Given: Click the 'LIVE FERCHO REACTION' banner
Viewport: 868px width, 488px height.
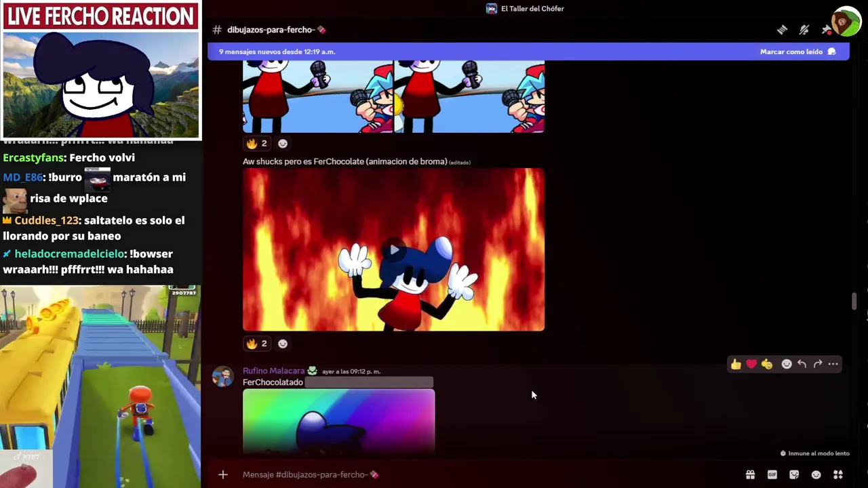Looking at the screenshot, I should click(101, 17).
